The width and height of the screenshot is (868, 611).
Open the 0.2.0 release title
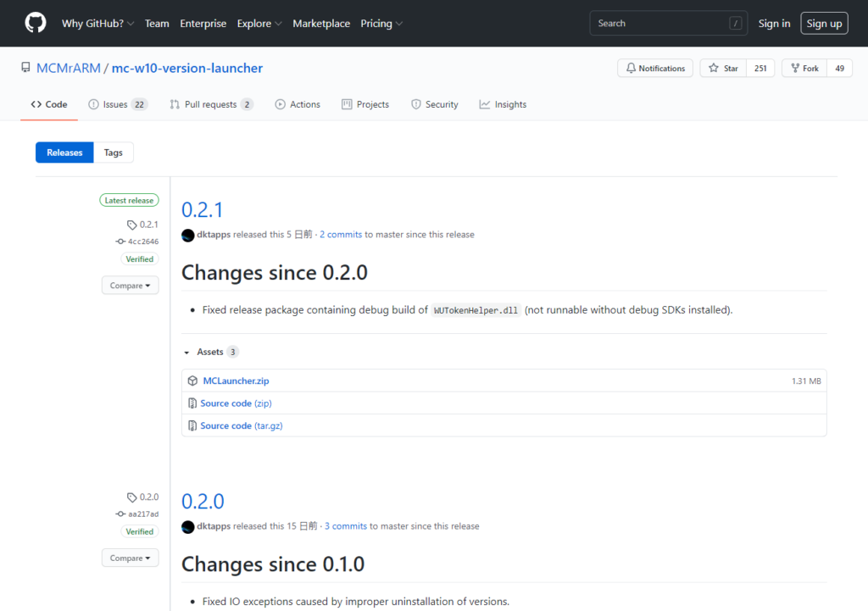pyautogui.click(x=203, y=502)
